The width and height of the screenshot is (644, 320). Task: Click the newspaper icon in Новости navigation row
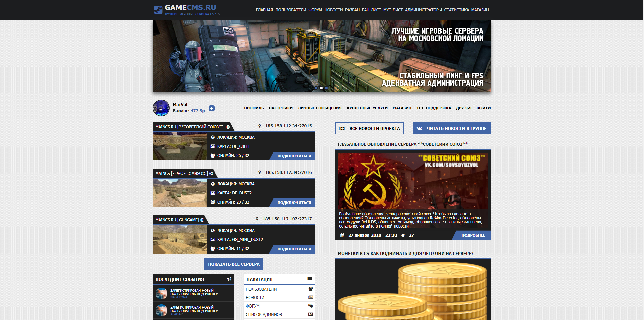[x=311, y=297]
